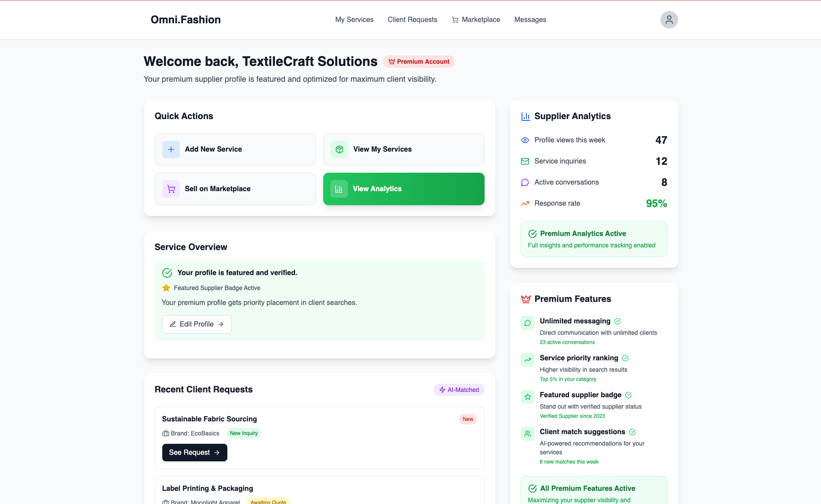Image resolution: width=821 pixels, height=504 pixels.
Task: Click the 8 active conversations value
Action: pyautogui.click(x=664, y=182)
